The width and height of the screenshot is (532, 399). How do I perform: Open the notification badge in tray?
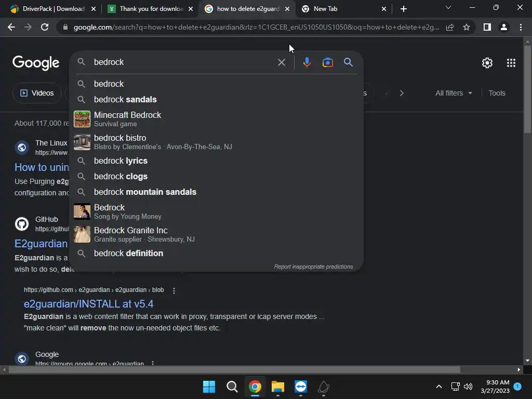pos(517,387)
